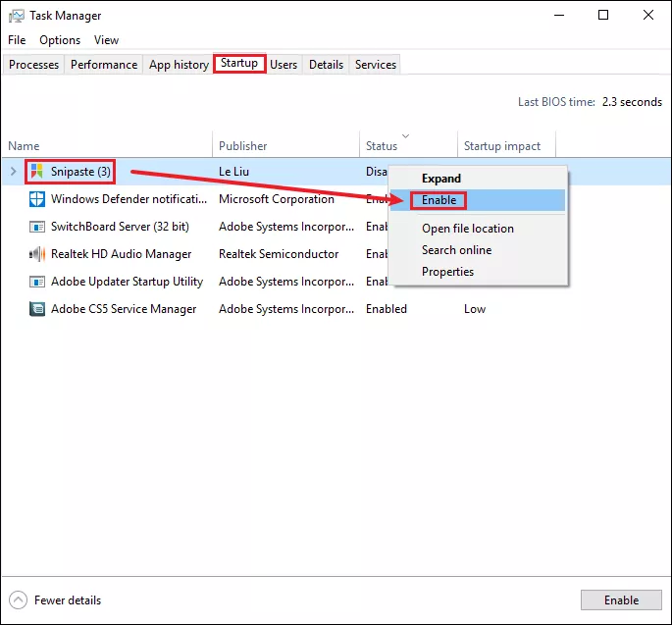The image size is (672, 625).
Task: Sort by the Startup impact column header
Action: tap(507, 146)
